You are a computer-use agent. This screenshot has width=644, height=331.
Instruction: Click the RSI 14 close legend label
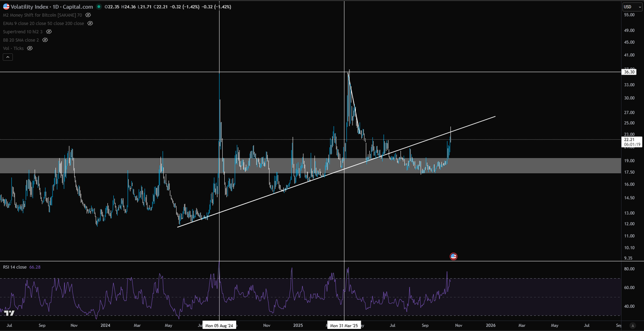[16, 267]
